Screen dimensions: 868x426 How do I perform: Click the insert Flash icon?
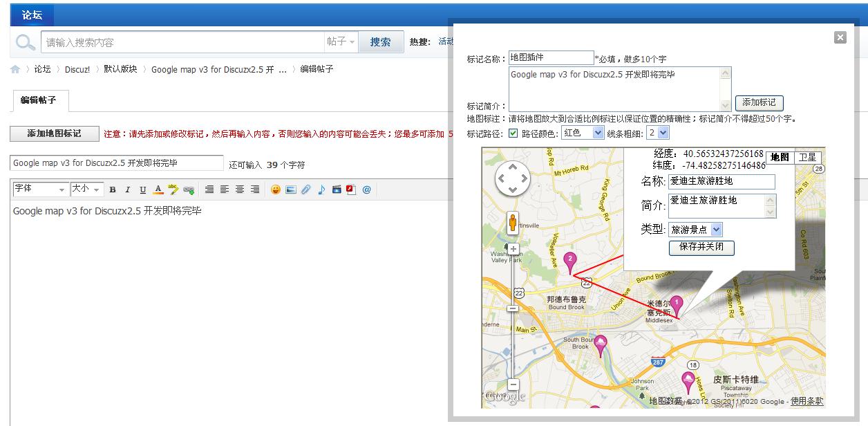(x=350, y=189)
